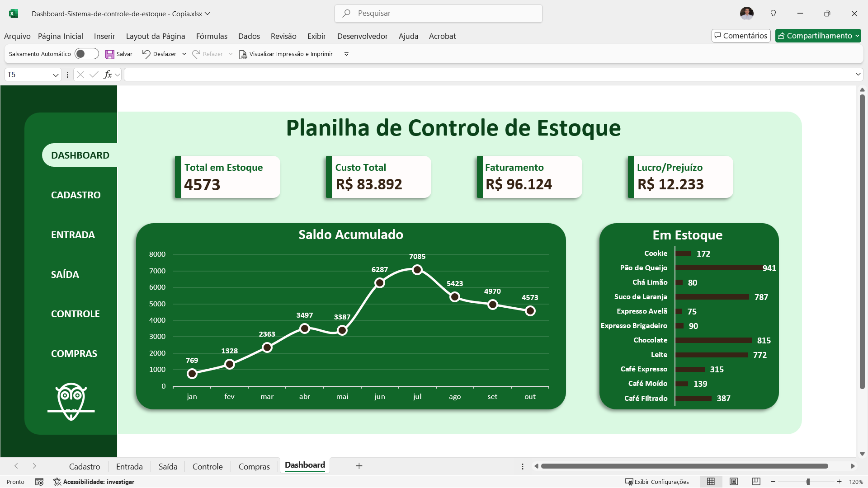Image resolution: width=868 pixels, height=488 pixels.
Task: Click the insert function fx icon
Action: 108,75
